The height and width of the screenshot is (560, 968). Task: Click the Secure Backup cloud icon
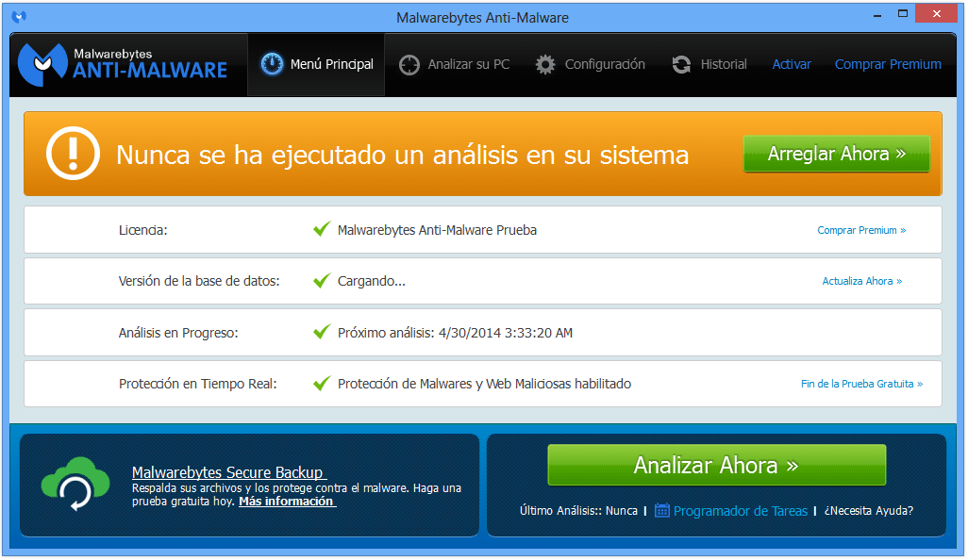(75, 485)
